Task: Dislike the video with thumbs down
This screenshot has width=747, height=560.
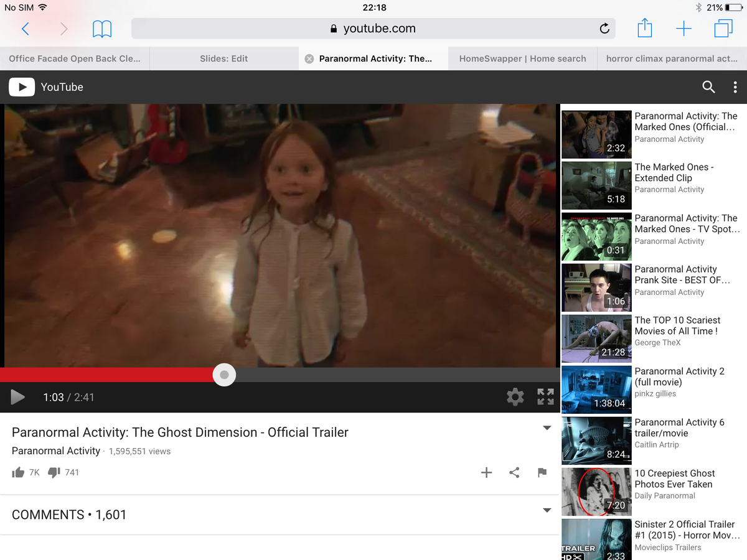Action: [x=54, y=472]
